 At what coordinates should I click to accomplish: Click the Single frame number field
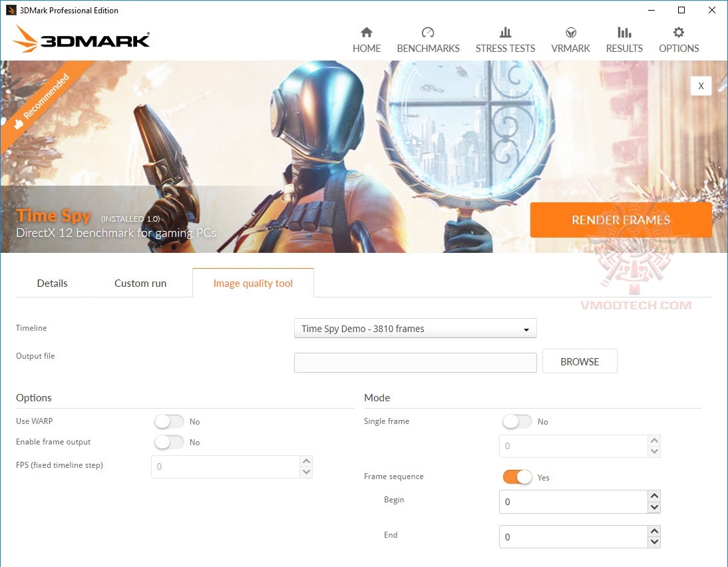(574, 446)
